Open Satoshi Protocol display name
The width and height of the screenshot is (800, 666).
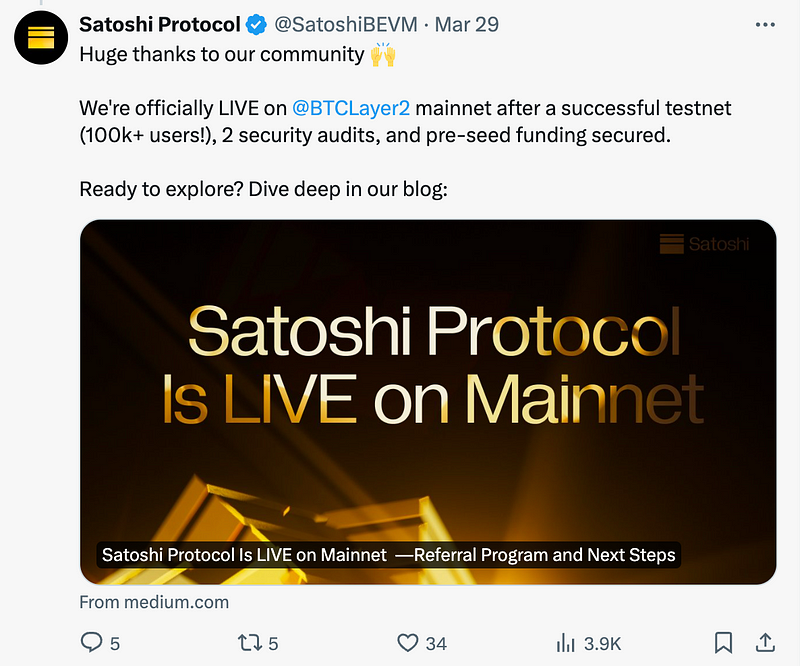click(160, 24)
